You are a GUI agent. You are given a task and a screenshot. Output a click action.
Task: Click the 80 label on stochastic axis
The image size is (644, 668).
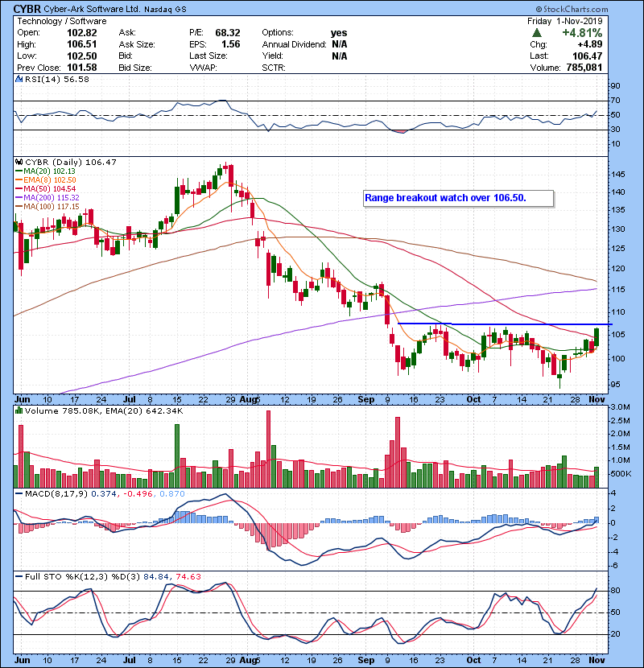615,591
